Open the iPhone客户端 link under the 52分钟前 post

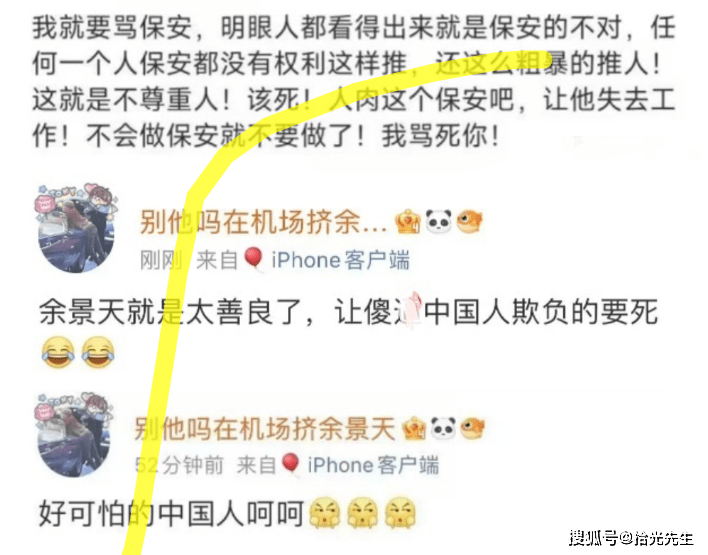click(373, 465)
